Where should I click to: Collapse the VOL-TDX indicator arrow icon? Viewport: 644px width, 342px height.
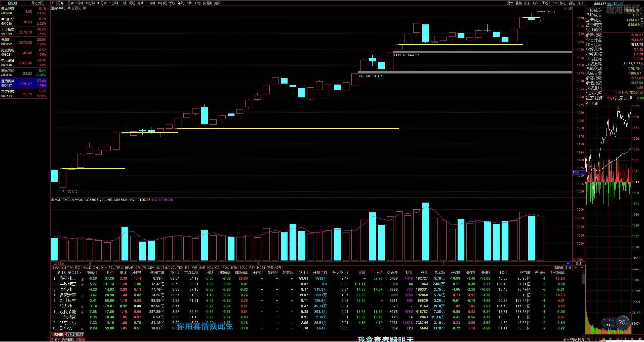(53, 200)
